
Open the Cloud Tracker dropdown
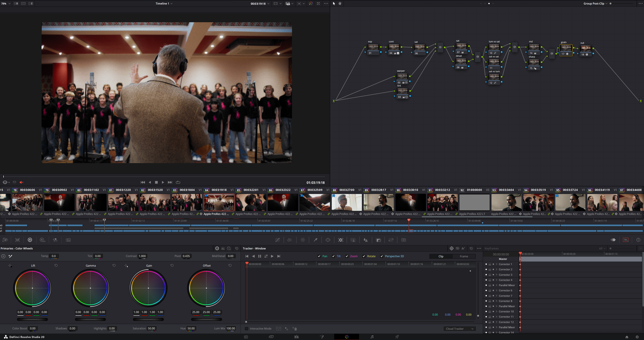pyautogui.click(x=459, y=329)
